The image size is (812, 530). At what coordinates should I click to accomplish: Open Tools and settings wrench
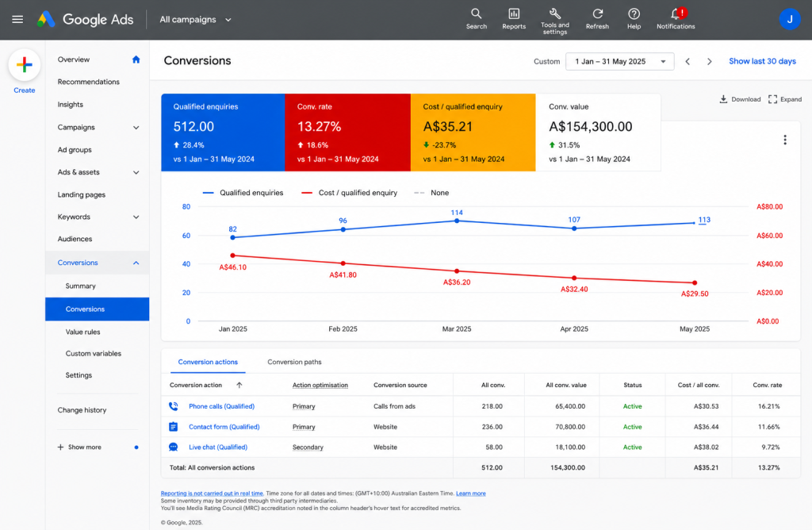pos(554,13)
